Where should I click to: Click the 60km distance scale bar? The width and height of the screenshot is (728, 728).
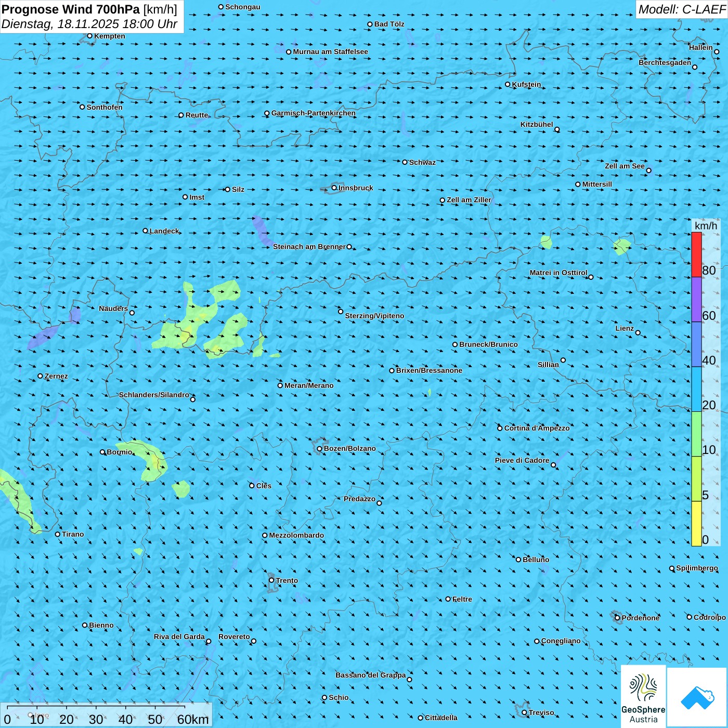[x=96, y=707]
